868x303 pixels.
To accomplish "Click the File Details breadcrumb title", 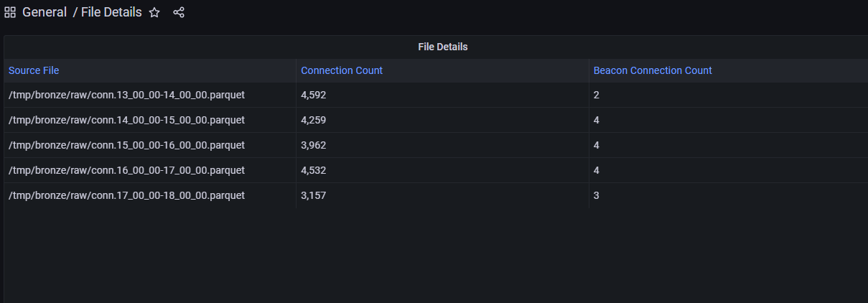I will pos(111,12).
